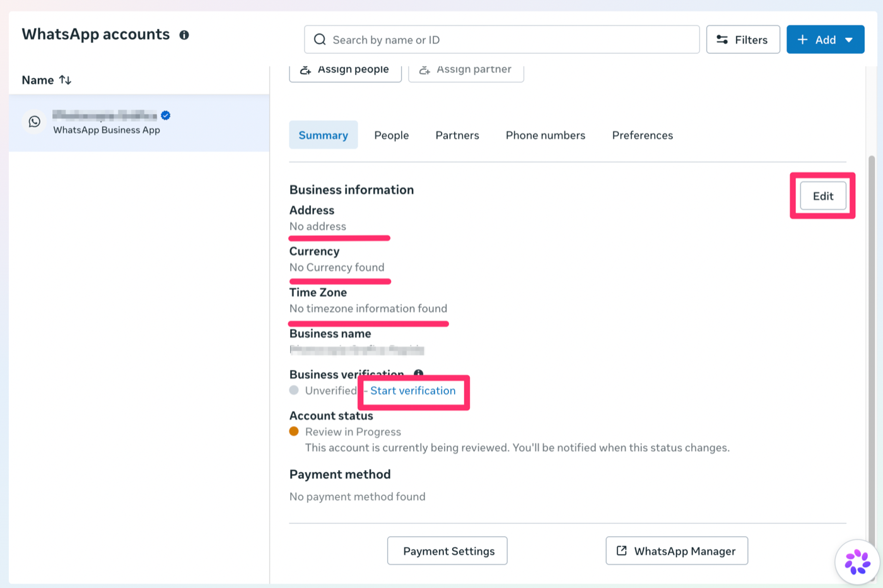Click the info icon beside WhatsApp accounts
The width and height of the screenshot is (883, 588).
[x=184, y=35]
